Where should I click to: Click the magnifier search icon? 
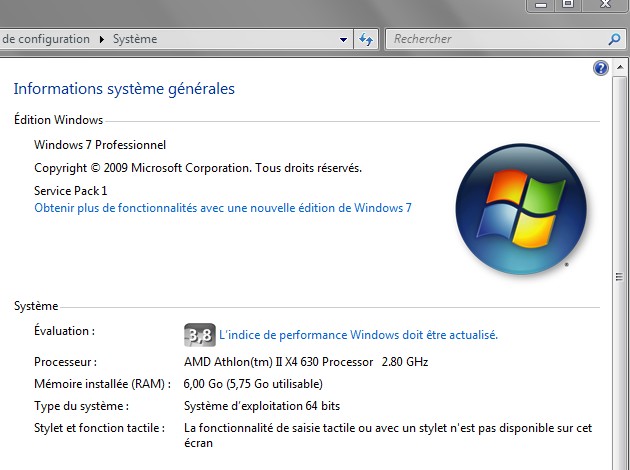(x=614, y=39)
